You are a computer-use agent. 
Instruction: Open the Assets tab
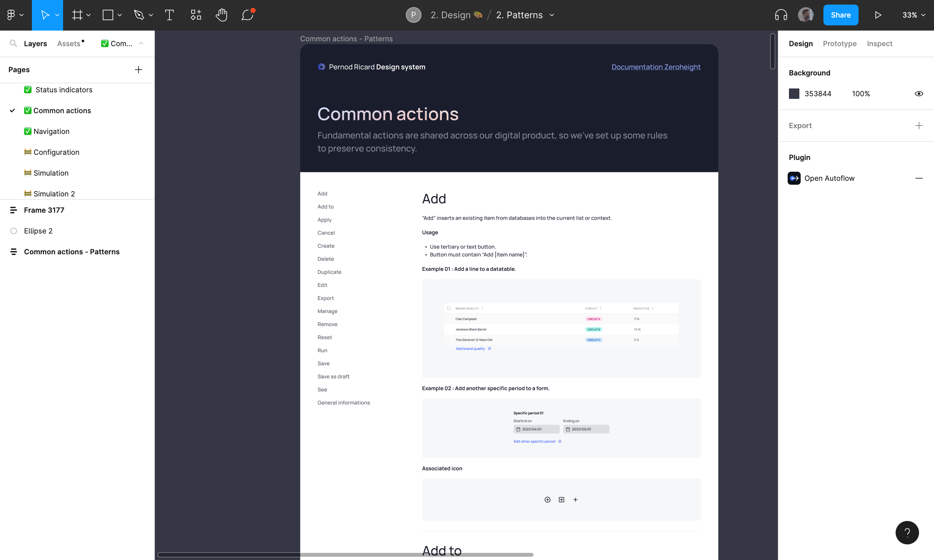[69, 43]
